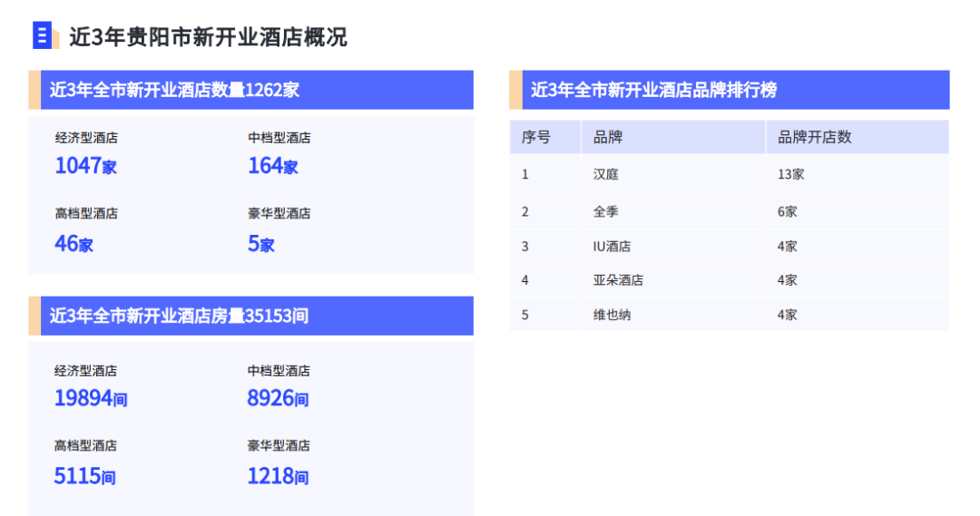Click the 品牌 column header
Image resolution: width=980 pixels, height=516 pixels.
(x=608, y=137)
